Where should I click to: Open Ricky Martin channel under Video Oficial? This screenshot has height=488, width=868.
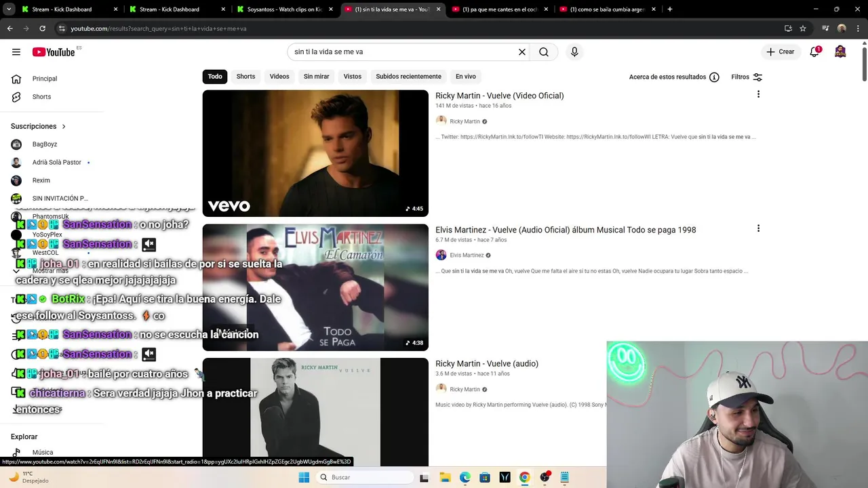click(x=465, y=121)
